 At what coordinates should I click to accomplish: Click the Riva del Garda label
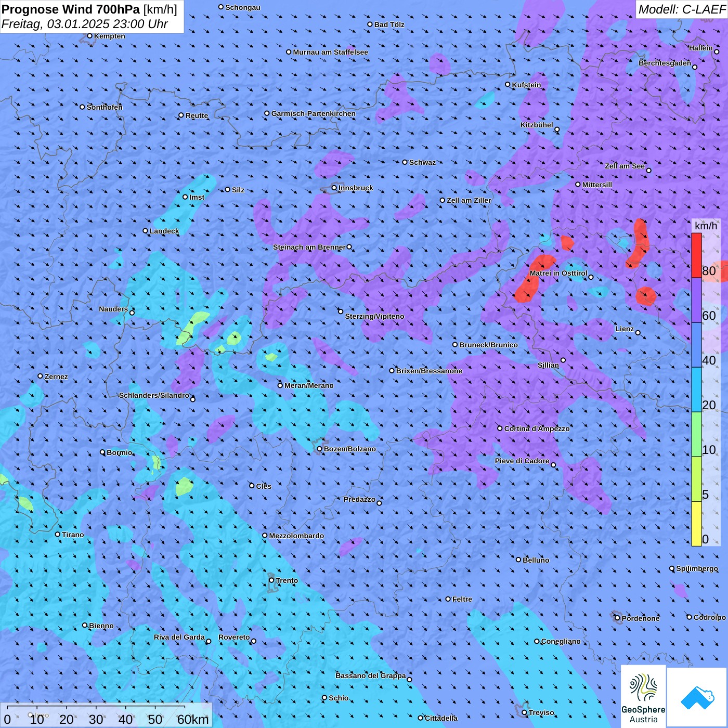coord(179,637)
